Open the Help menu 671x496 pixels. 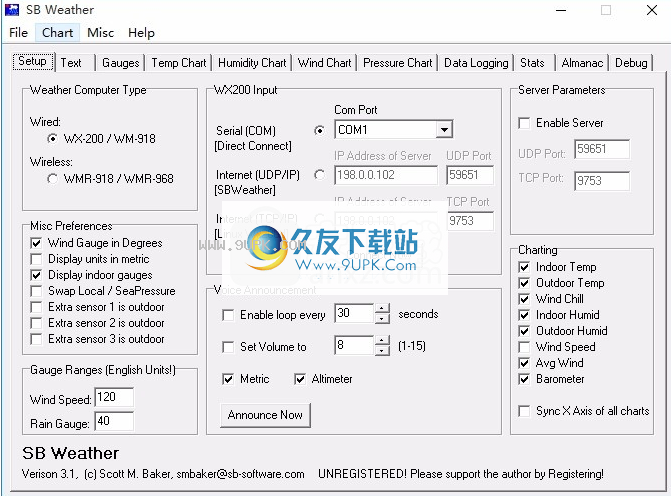click(x=141, y=33)
